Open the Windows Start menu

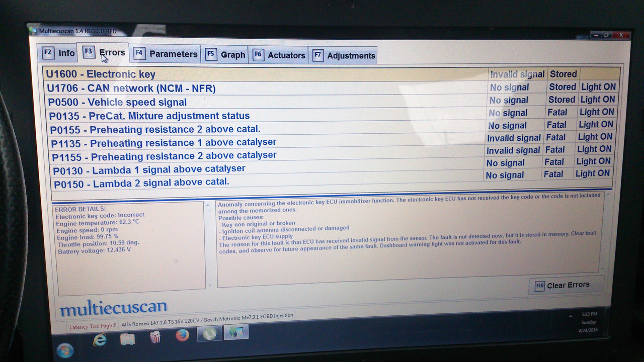65,349
